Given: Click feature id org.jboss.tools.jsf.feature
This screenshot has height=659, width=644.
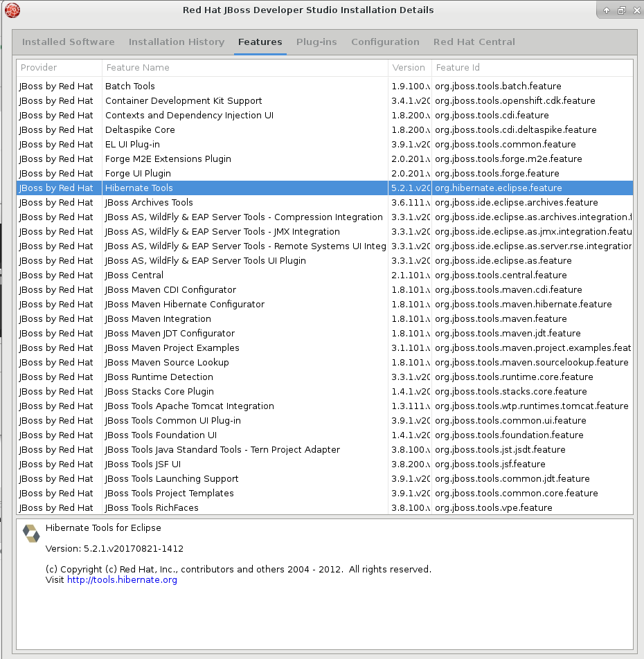Looking at the screenshot, I should pyautogui.click(x=490, y=464).
